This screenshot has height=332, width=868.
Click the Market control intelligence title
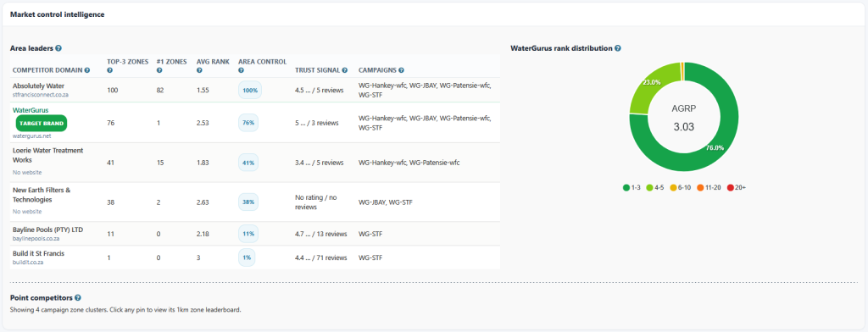pos(57,14)
